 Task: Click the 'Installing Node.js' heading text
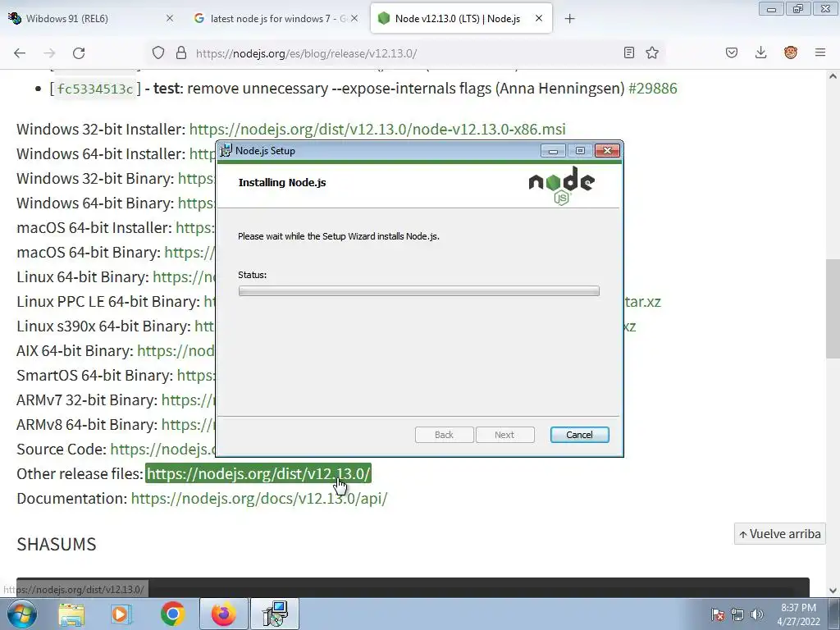(x=282, y=182)
